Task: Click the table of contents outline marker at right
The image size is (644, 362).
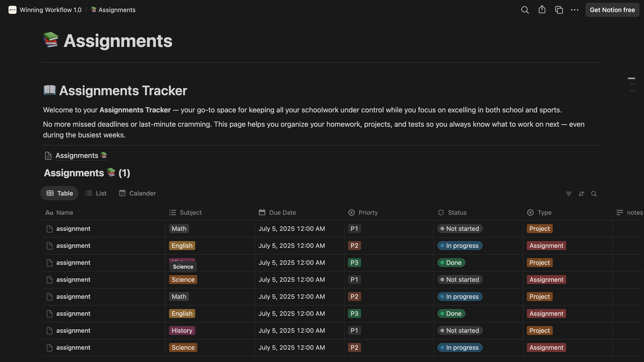Action: click(x=632, y=78)
